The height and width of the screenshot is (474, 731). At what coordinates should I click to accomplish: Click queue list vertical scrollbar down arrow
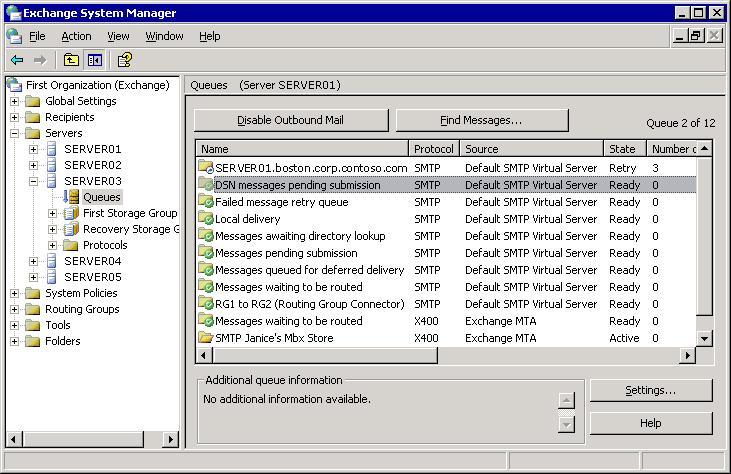tap(704, 338)
